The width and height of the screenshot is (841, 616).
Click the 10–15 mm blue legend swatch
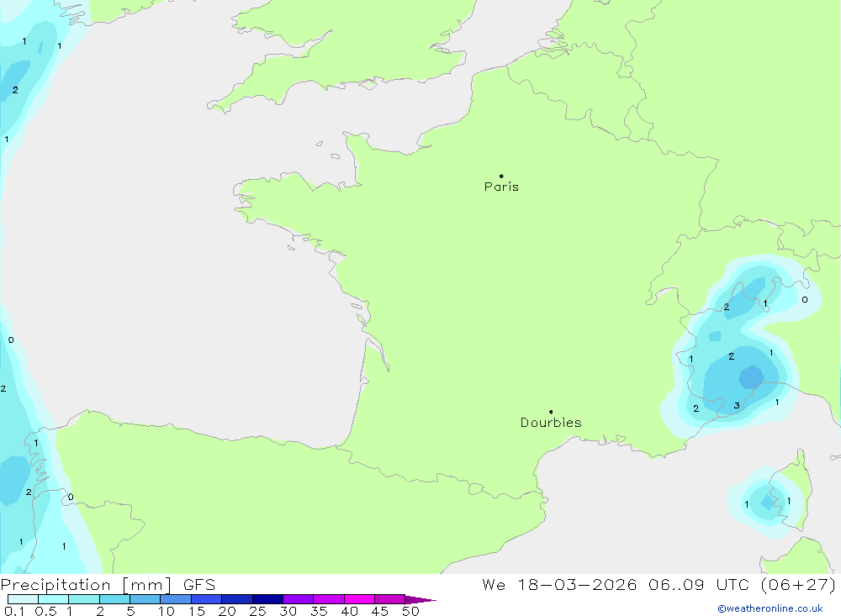click(x=176, y=599)
